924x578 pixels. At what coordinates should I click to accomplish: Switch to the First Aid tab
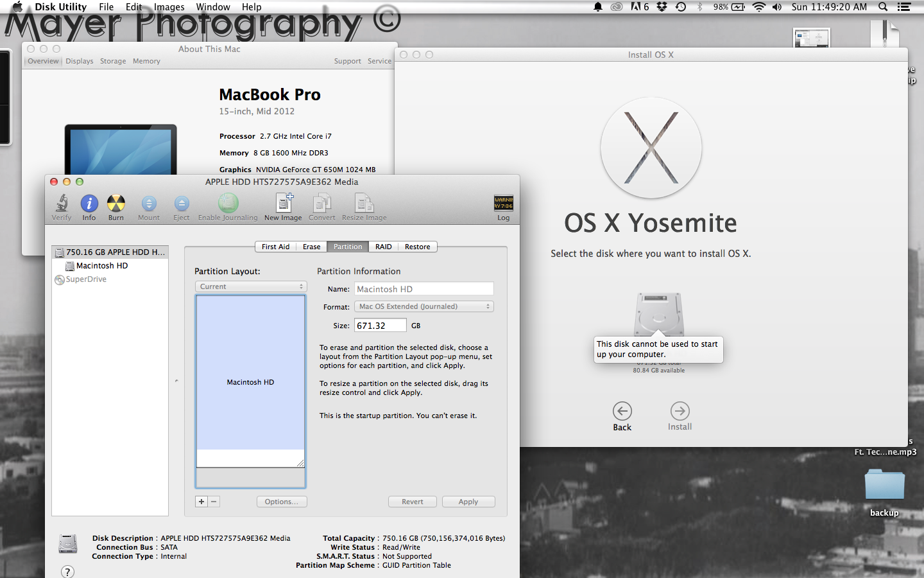[x=275, y=247]
